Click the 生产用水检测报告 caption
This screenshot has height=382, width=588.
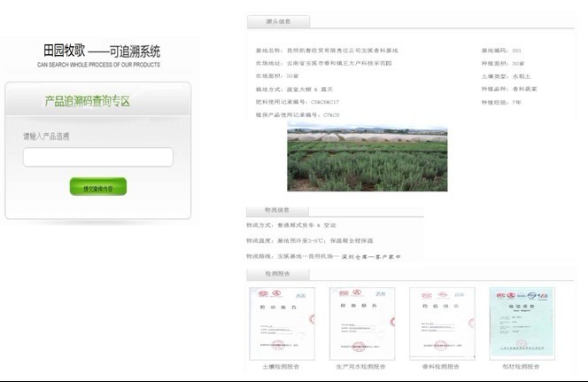pyautogui.click(x=360, y=367)
